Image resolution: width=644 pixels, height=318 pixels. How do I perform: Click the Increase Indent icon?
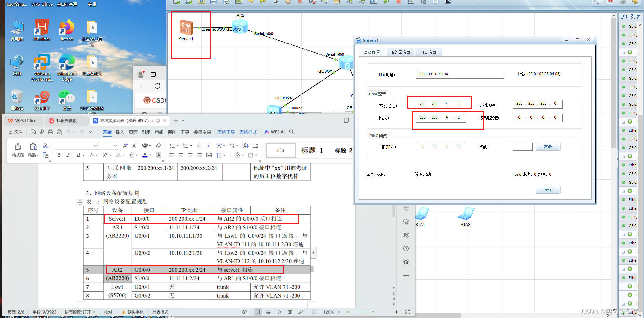(209, 146)
